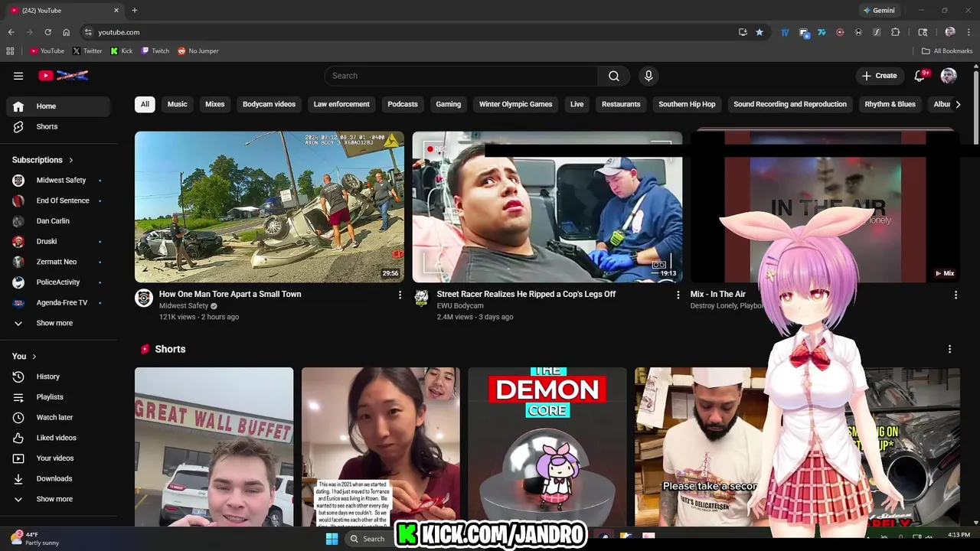980x551 pixels.
Task: Open Shorts in the sidebar
Action: tap(58, 127)
